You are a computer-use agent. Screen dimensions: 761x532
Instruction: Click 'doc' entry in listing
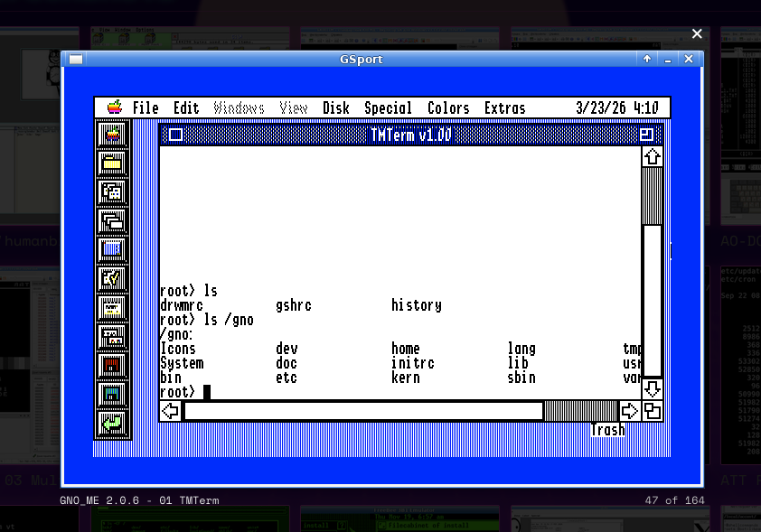pyautogui.click(x=287, y=363)
